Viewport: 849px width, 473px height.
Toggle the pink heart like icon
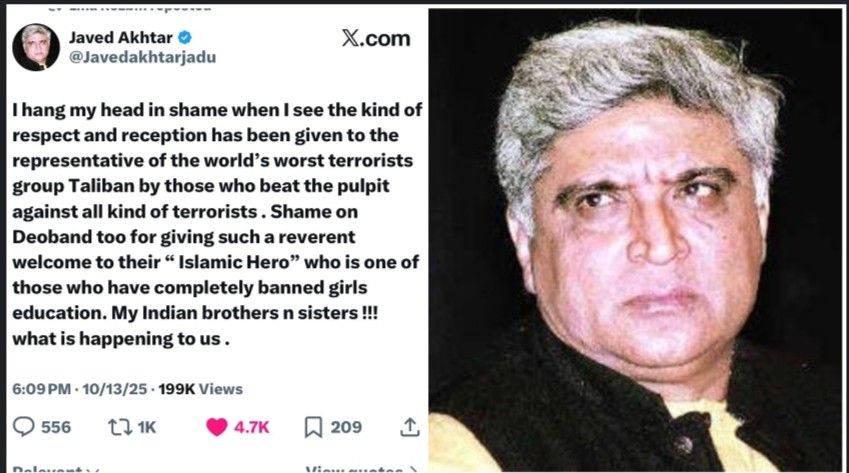pyautogui.click(x=217, y=427)
